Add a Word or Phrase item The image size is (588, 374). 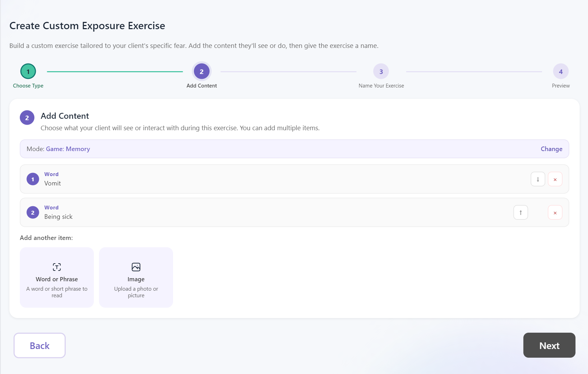point(57,277)
